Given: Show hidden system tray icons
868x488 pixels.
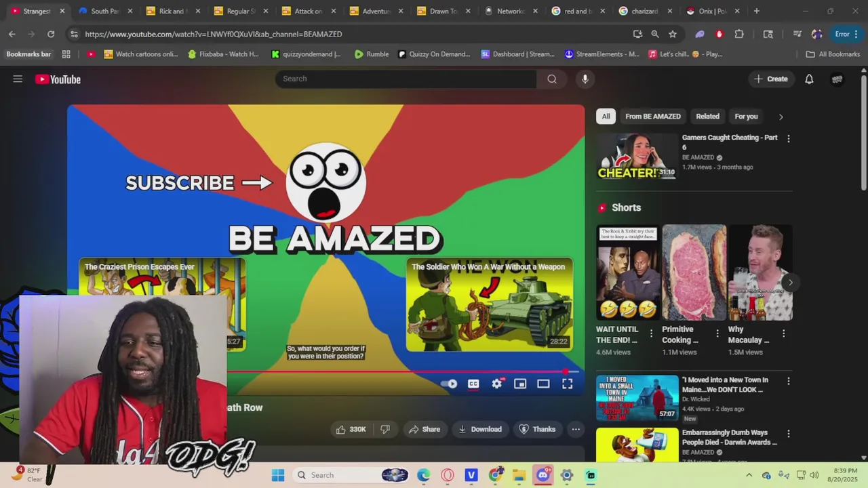Looking at the screenshot, I should point(749,475).
